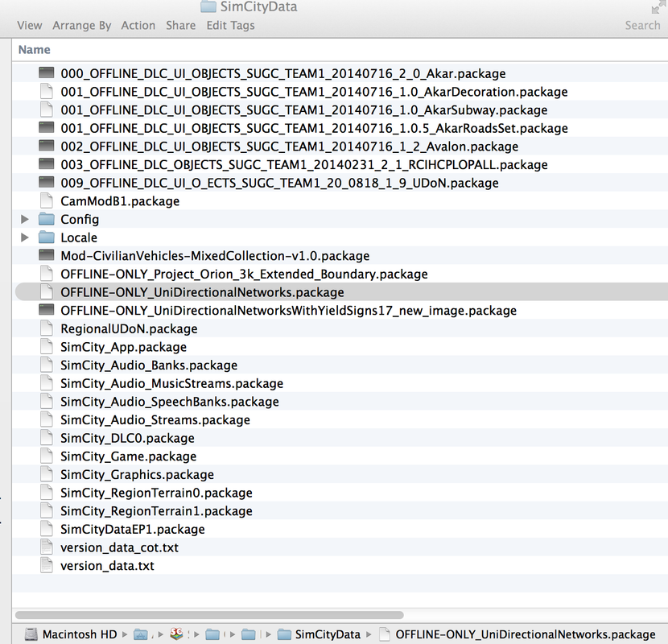The width and height of the screenshot is (668, 644).
Task: Select RegionalUDoN.package file name
Action: (x=129, y=329)
